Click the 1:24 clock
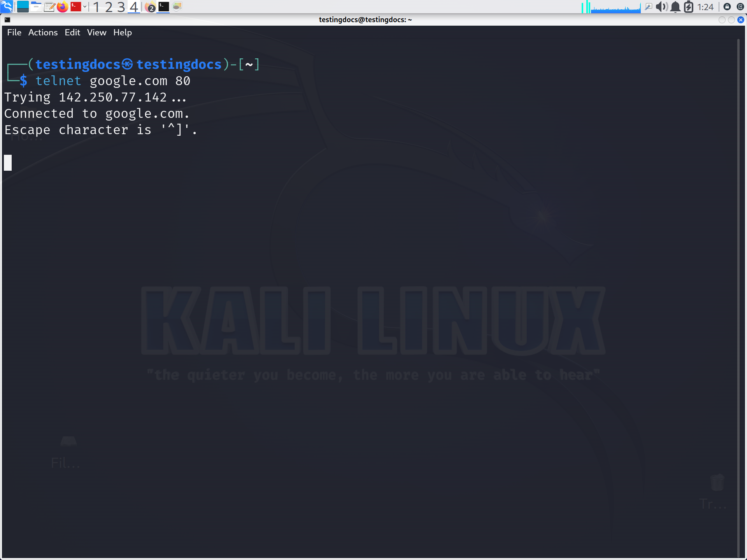 click(x=705, y=7)
